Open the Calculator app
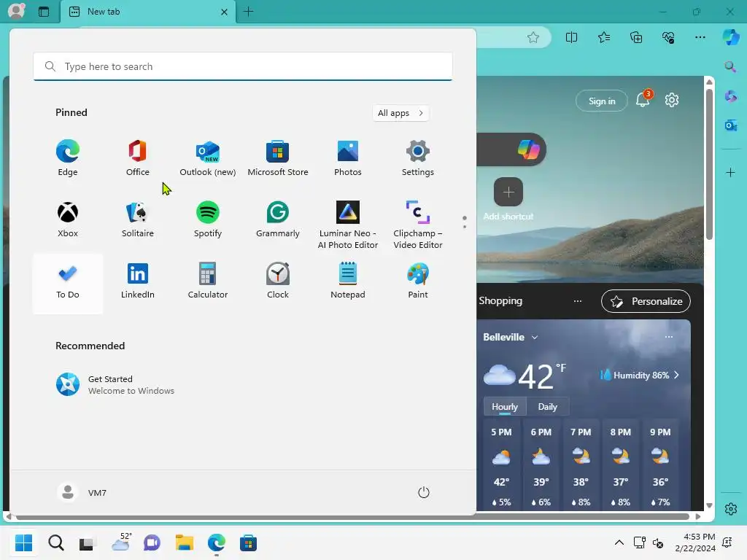Viewport: 747px width, 560px height. tap(208, 281)
